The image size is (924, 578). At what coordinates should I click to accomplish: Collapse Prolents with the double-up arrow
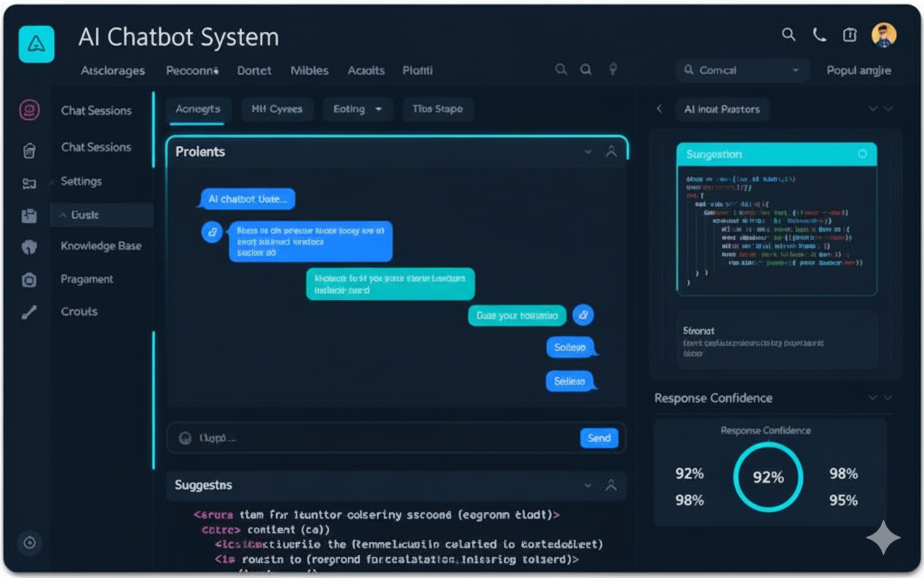pyautogui.click(x=611, y=151)
